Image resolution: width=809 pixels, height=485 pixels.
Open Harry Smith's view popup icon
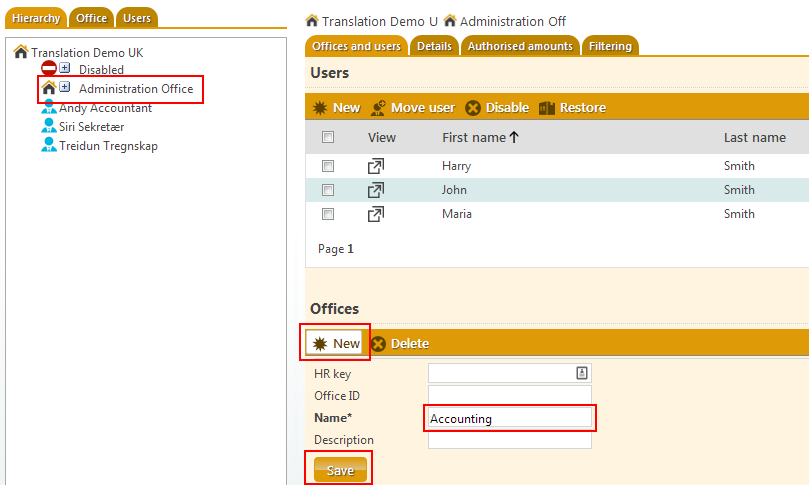tap(376, 166)
